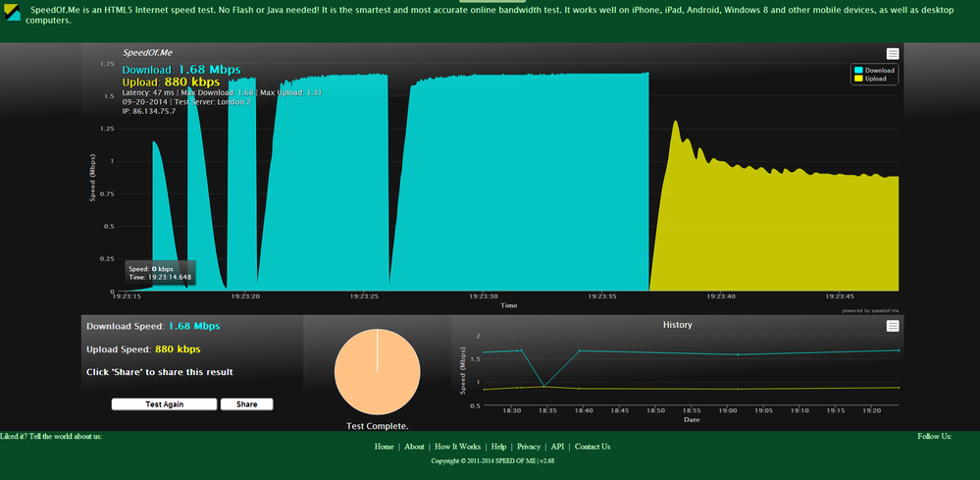This screenshot has width=980, height=480.
Task: Select Liked it? Tell the world text
Action: [x=51, y=436]
